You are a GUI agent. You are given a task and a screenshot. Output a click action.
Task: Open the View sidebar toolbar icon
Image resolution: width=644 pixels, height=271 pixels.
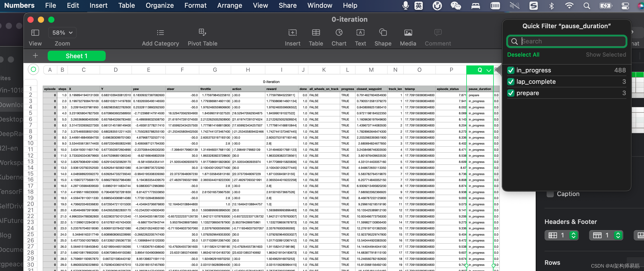pos(35,33)
